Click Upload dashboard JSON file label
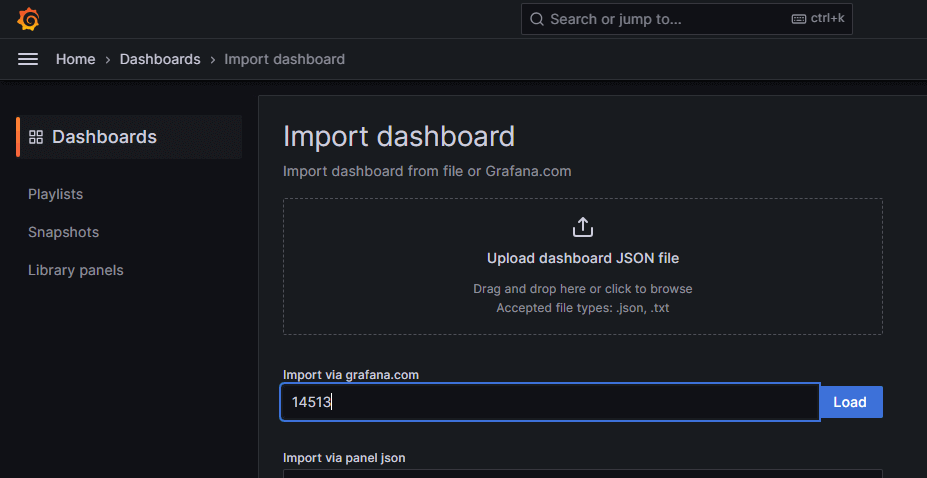The width and height of the screenshot is (927, 478). click(582, 258)
